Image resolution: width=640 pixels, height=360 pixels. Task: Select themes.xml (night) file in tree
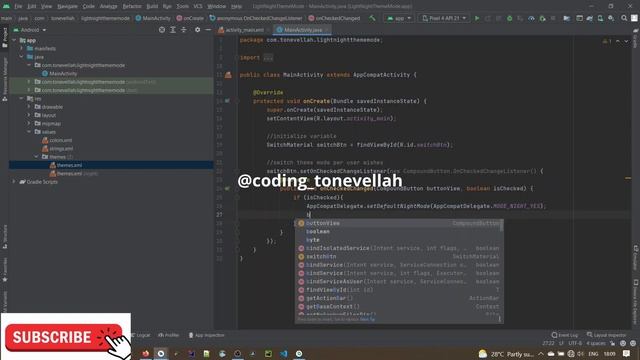click(73, 173)
